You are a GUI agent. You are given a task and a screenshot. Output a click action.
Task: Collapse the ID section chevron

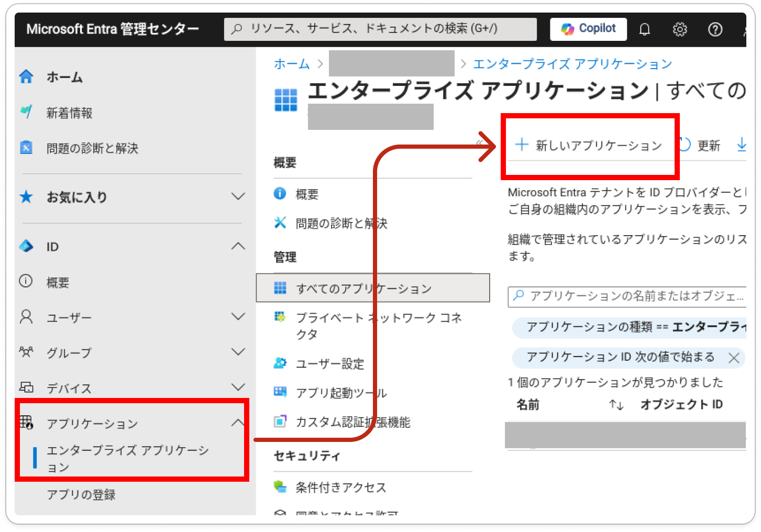pyautogui.click(x=238, y=246)
